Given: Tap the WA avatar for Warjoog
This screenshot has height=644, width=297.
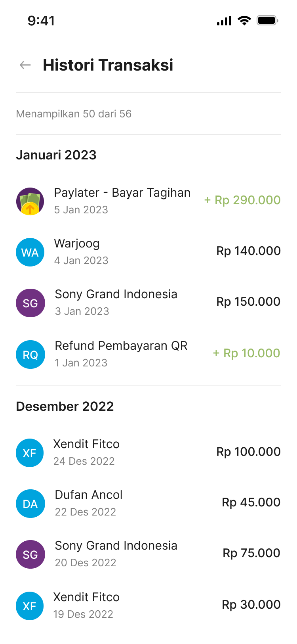Looking at the screenshot, I should click(30, 252).
